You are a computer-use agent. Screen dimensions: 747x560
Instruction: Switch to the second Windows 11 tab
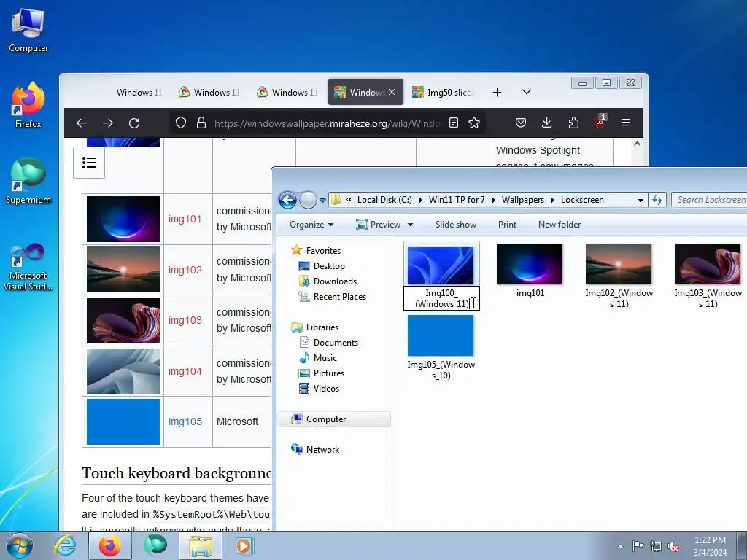pos(209,93)
